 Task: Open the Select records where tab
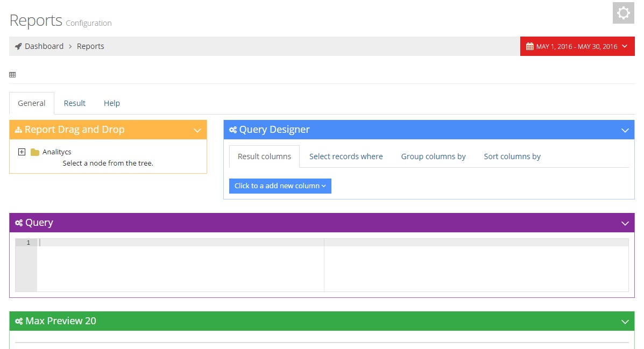(x=346, y=156)
